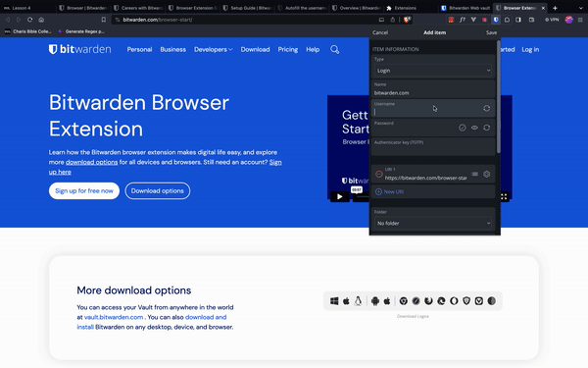Generate a username with the regenerate icon
Screen dimensions: 588x368
click(x=486, y=108)
